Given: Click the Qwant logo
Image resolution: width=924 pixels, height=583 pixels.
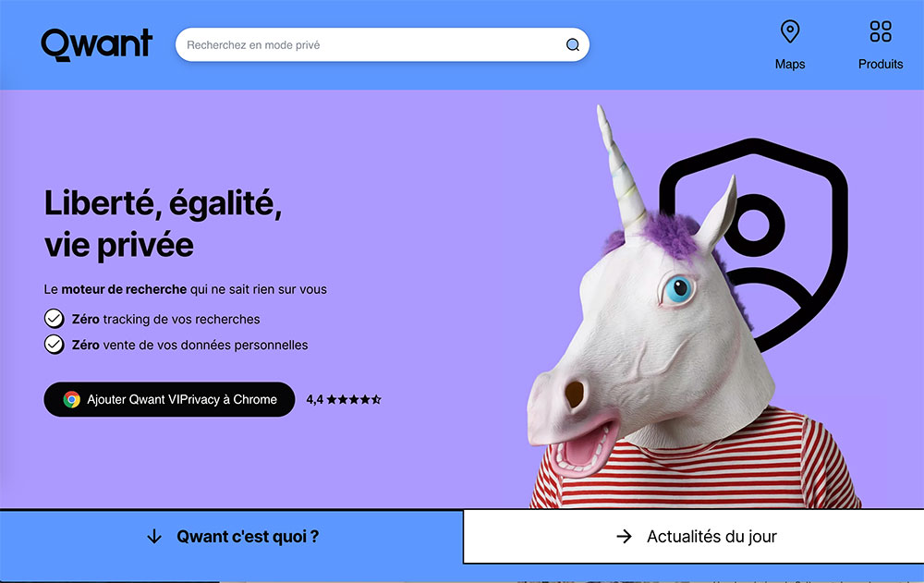Looking at the screenshot, I should pyautogui.click(x=97, y=44).
